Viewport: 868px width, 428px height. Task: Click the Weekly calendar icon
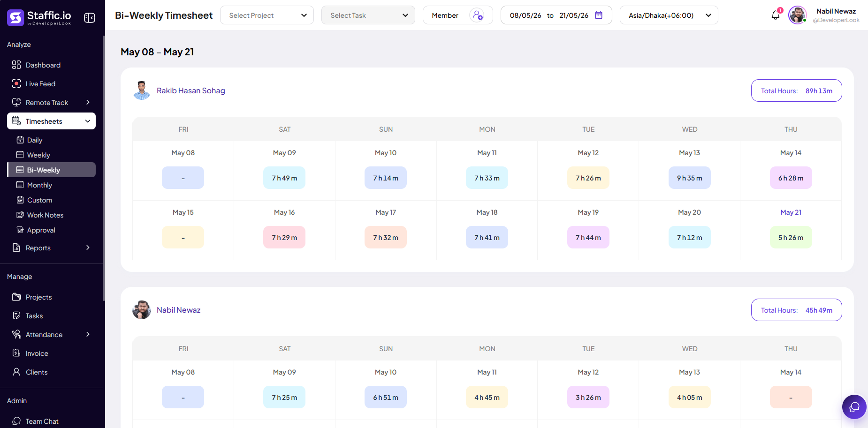tap(20, 155)
